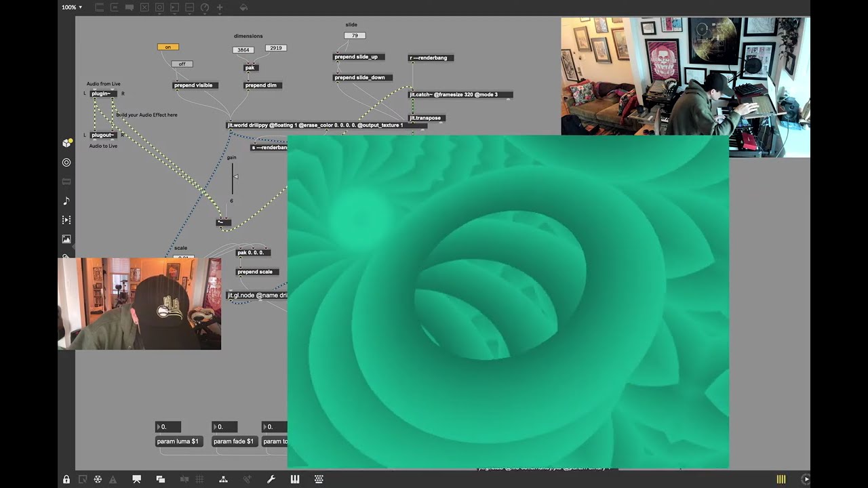This screenshot has width=868, height=488.
Task: Select the 'jit.transpose' object
Action: coord(427,118)
